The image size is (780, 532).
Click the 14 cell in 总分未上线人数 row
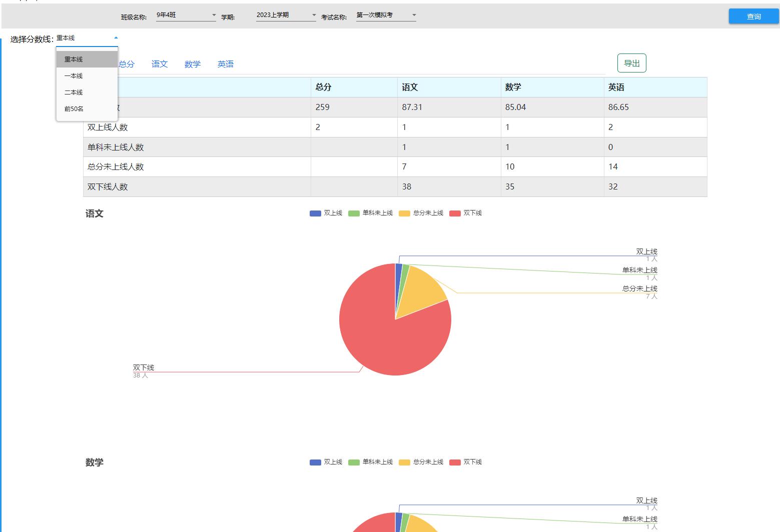(655, 166)
